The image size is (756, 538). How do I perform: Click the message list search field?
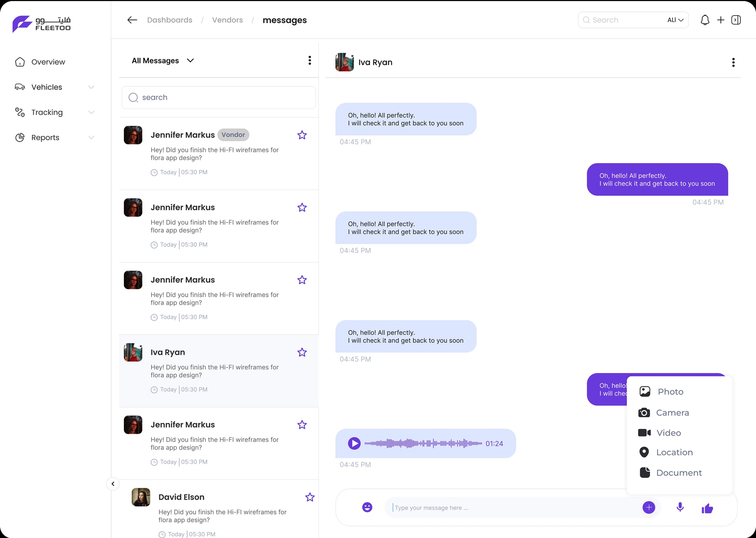pyautogui.click(x=219, y=97)
